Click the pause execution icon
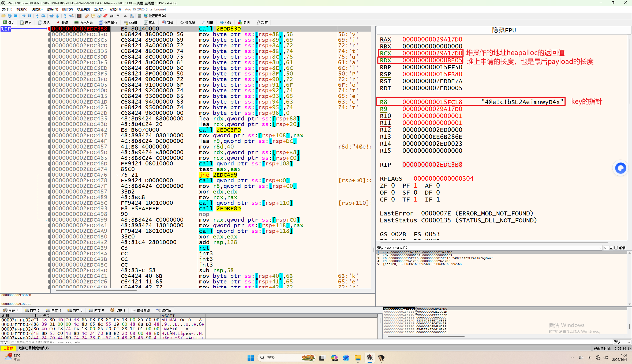Screen dimensions: 632x364 tap(29, 16)
